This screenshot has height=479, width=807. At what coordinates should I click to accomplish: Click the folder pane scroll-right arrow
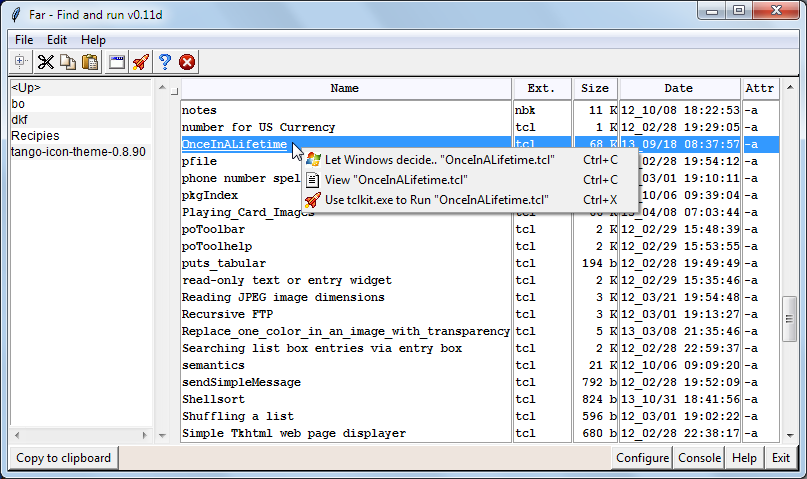(x=145, y=435)
